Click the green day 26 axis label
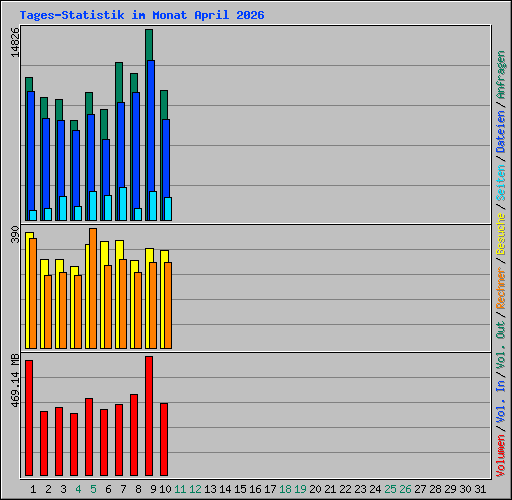This screenshot has height=500, width=512. pyautogui.click(x=405, y=489)
